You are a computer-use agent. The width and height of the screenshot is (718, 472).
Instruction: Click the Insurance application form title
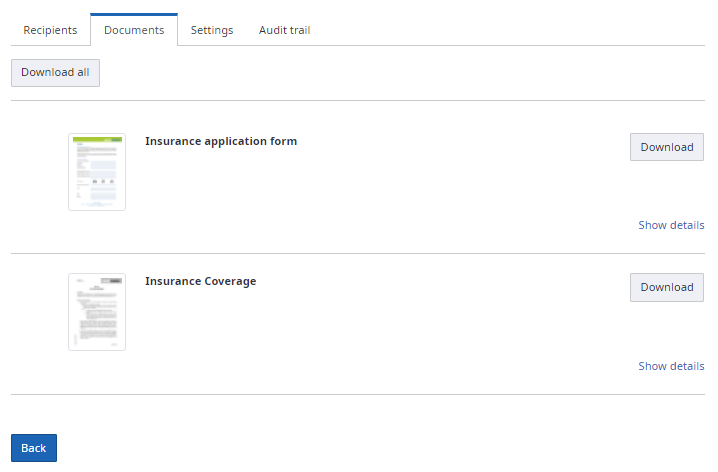(221, 141)
